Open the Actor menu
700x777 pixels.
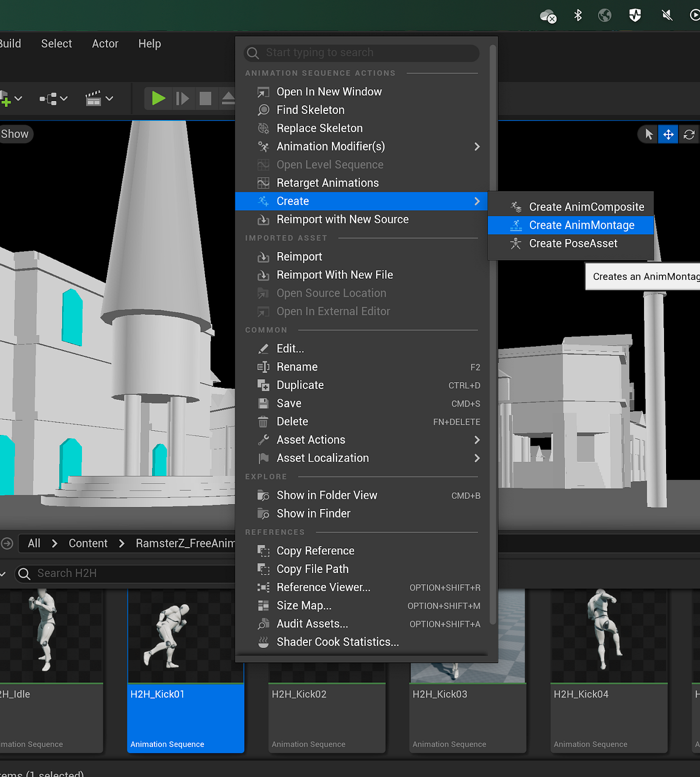(x=105, y=43)
